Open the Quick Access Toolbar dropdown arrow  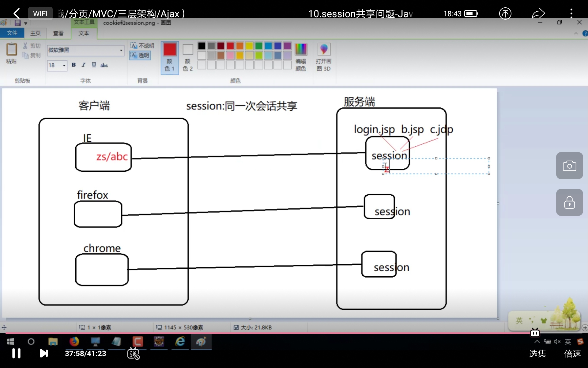[x=26, y=23]
